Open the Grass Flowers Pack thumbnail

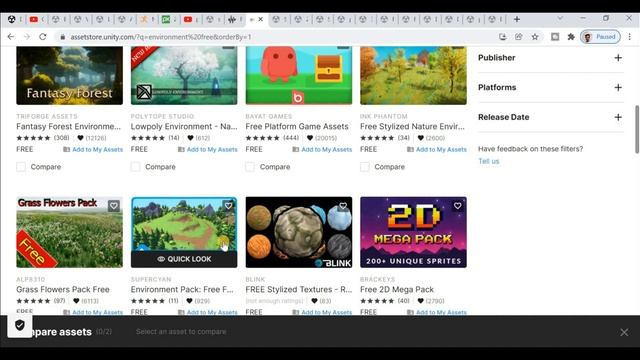(69, 232)
